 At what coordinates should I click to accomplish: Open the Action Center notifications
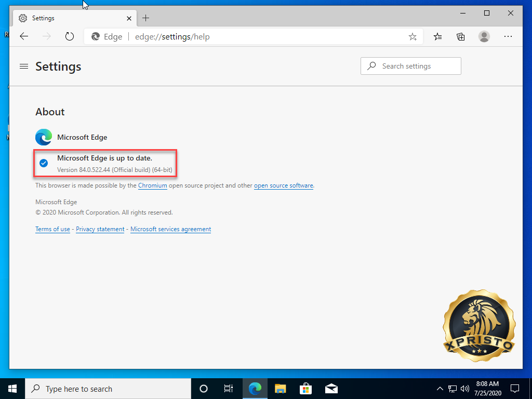coord(515,389)
